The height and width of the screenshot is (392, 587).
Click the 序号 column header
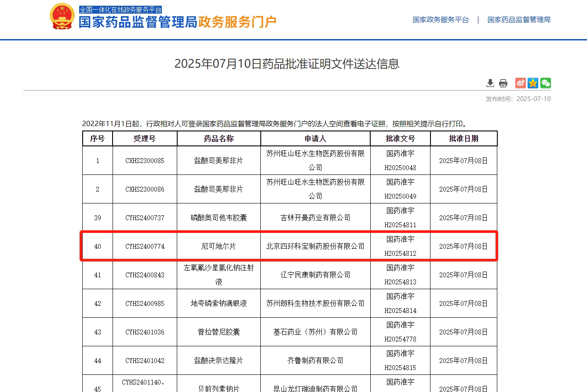[x=98, y=138]
